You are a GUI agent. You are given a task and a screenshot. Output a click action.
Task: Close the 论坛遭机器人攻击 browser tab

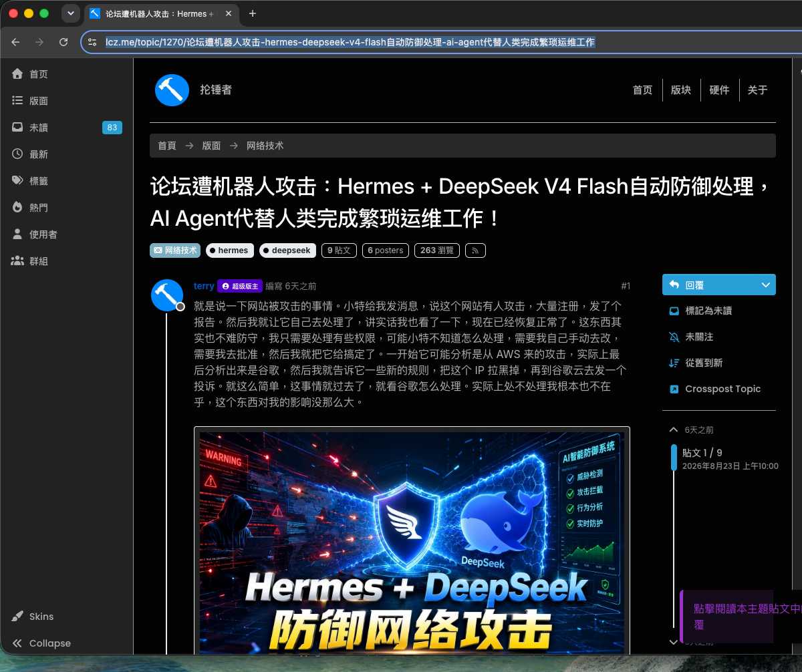(228, 13)
